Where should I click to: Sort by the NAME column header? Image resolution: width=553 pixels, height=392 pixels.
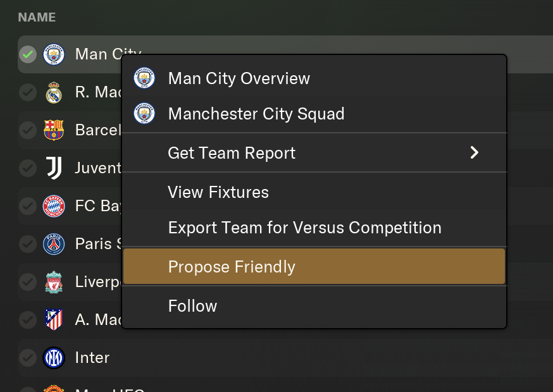pos(37,17)
